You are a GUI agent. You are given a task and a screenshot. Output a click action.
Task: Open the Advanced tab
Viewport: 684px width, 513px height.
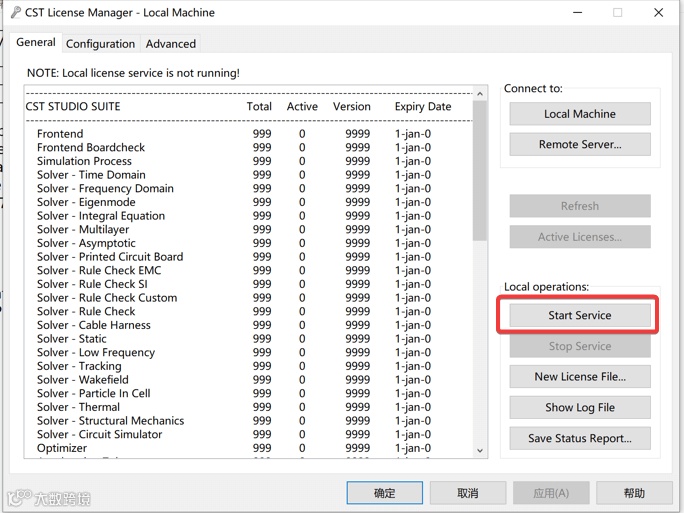coord(171,44)
